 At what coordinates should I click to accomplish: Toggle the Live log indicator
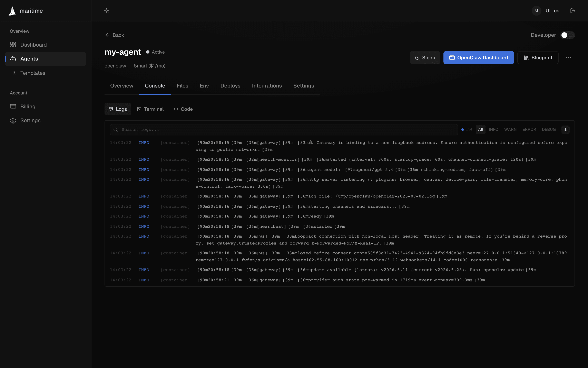[467, 129]
